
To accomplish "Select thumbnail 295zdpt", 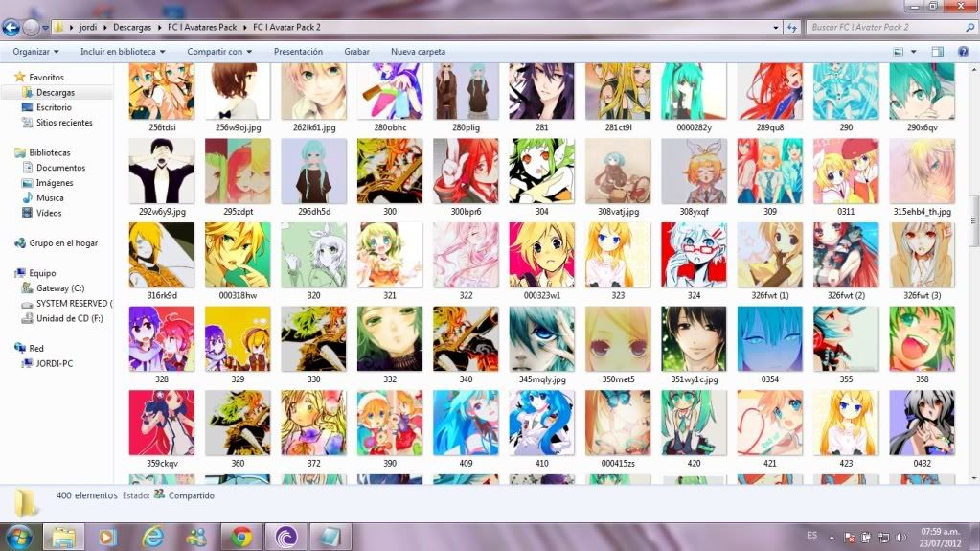I will pyautogui.click(x=239, y=171).
